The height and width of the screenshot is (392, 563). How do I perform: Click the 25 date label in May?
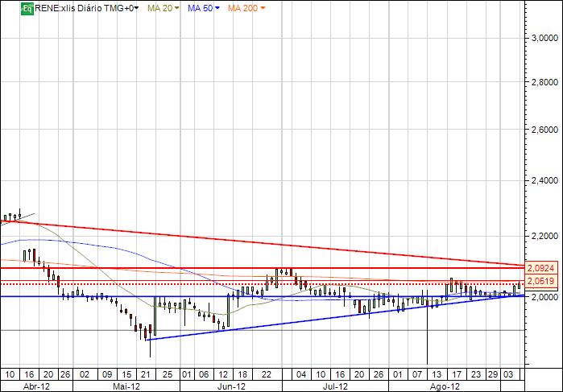[168, 375]
